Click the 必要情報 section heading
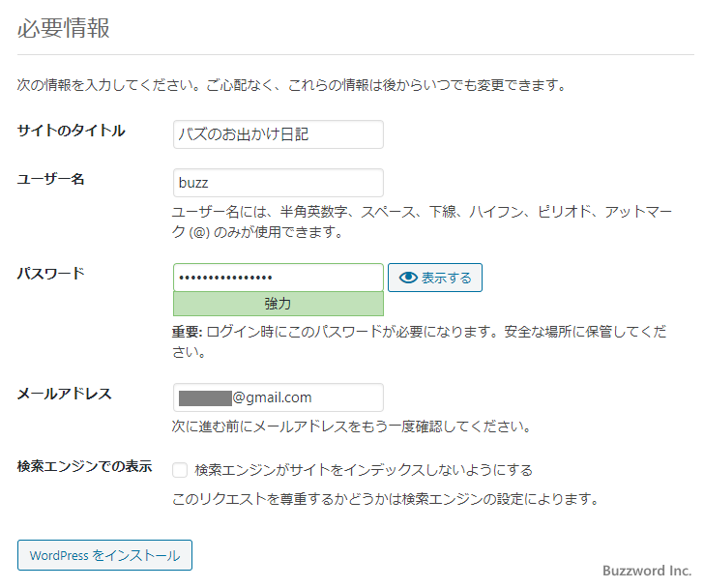Screen dimensions: 704x588 coord(64,29)
